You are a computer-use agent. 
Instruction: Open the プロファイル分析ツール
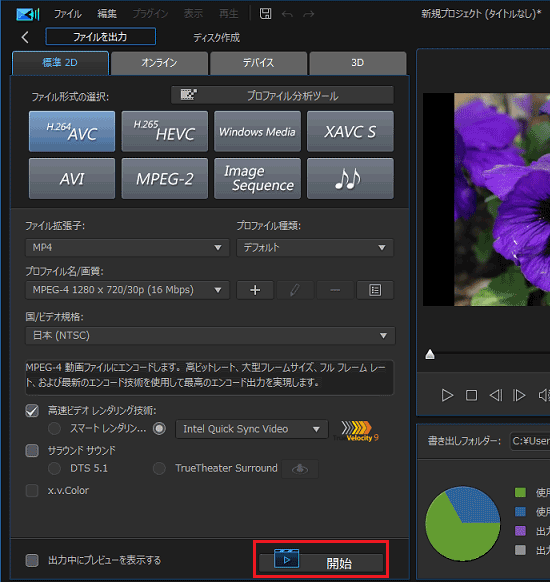(x=282, y=95)
